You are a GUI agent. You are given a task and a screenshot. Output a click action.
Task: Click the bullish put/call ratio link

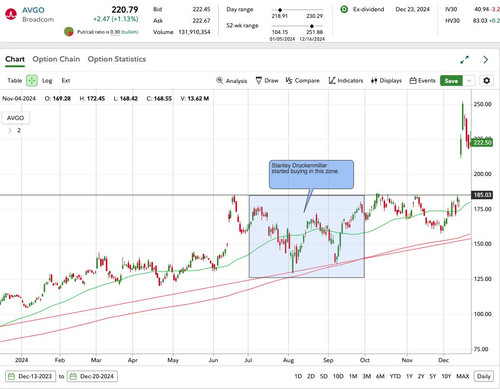tap(130, 32)
